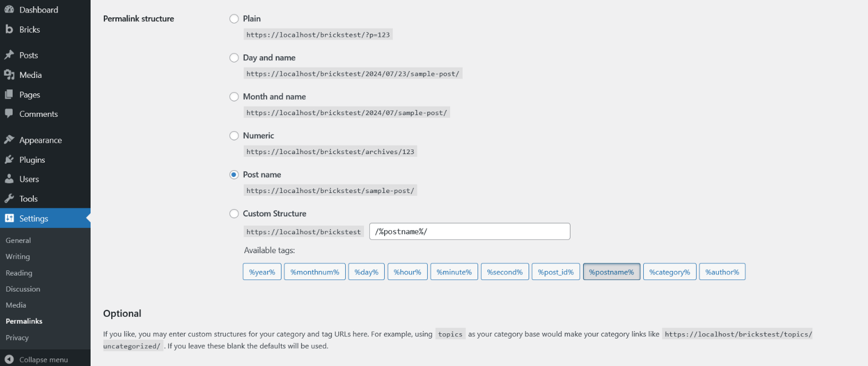The width and height of the screenshot is (868, 366).
Task: Add the %year% tag to the structure
Action: [x=261, y=271]
